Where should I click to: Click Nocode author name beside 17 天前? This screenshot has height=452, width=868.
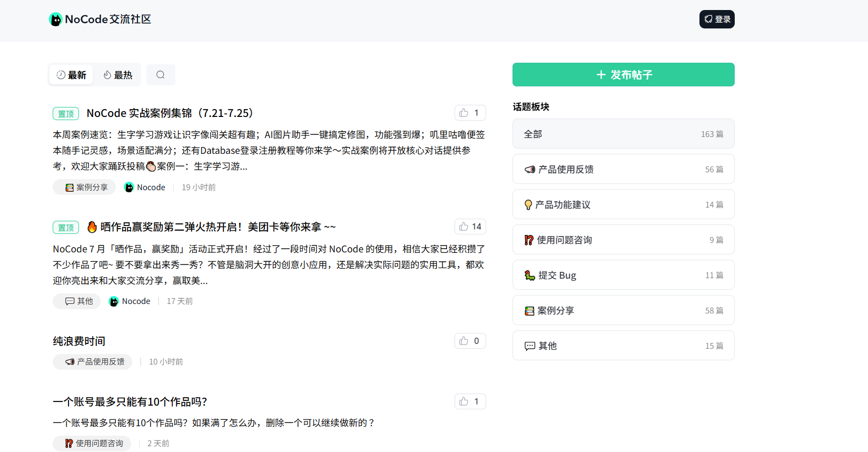tap(136, 301)
